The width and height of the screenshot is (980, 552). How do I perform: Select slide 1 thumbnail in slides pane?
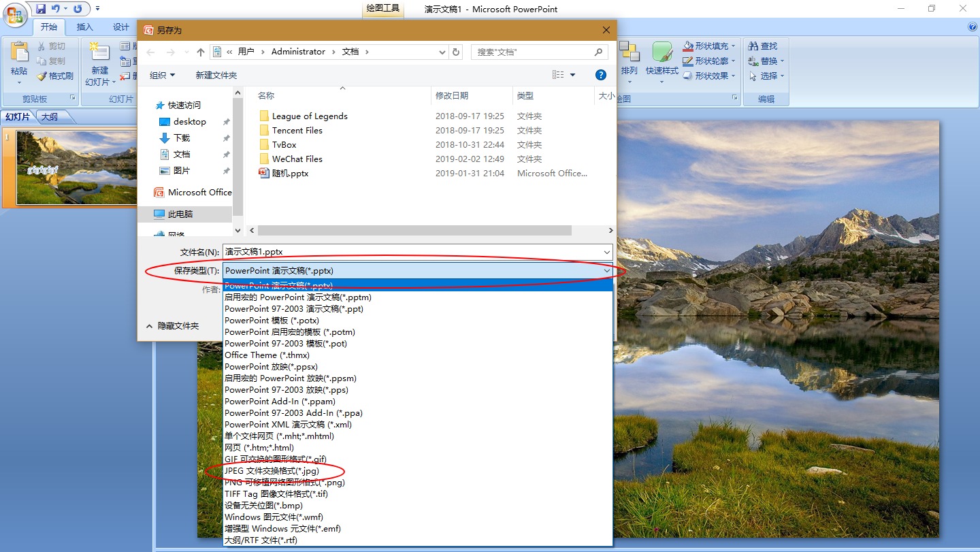[77, 167]
